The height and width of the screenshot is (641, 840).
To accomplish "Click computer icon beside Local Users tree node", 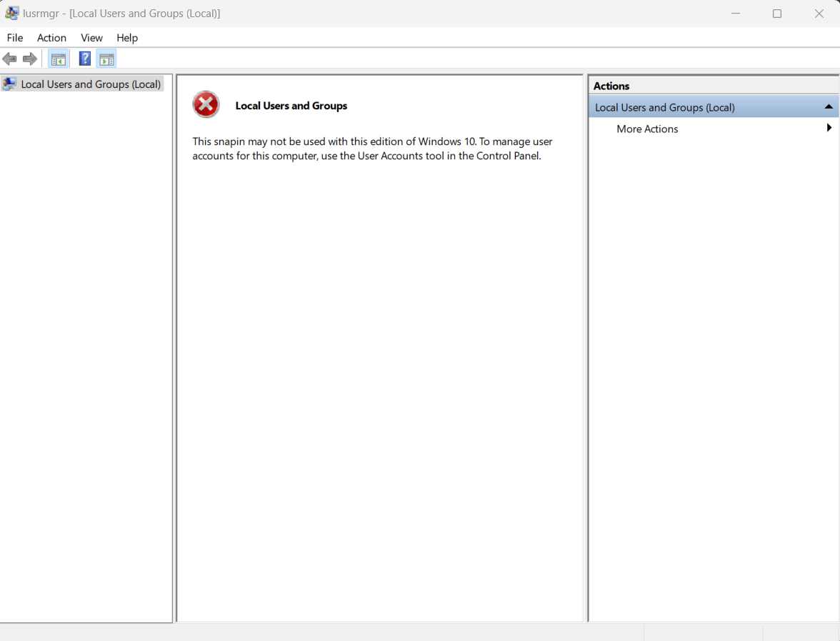I will 9,84.
